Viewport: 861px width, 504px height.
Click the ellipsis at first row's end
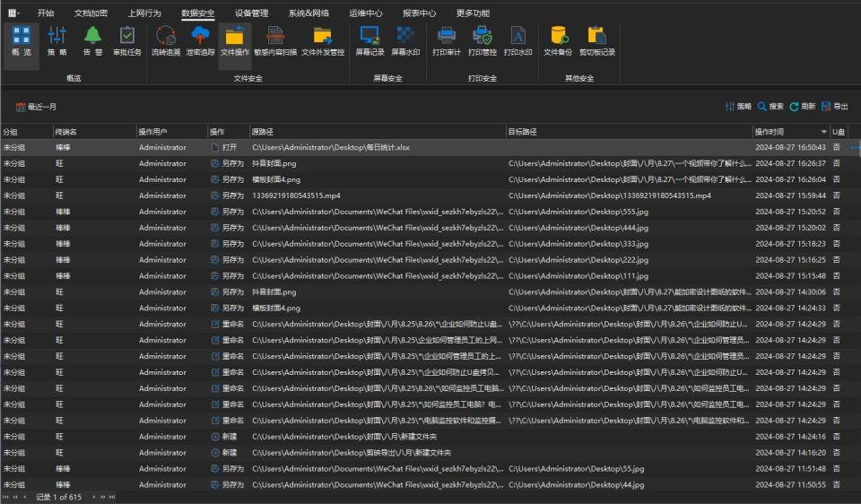(855, 147)
